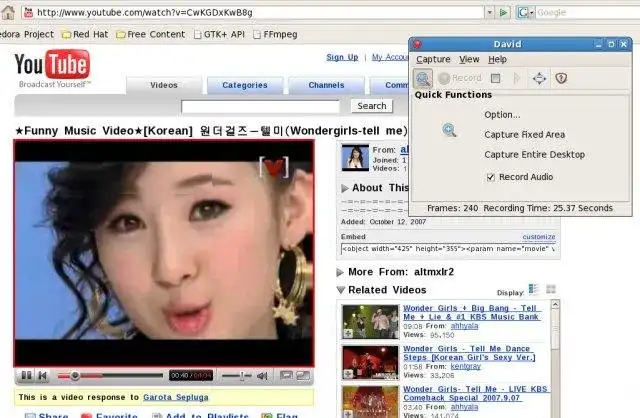The width and height of the screenshot is (640, 418).
Task: Click the Google browser search field
Action: pyautogui.click(x=588, y=13)
